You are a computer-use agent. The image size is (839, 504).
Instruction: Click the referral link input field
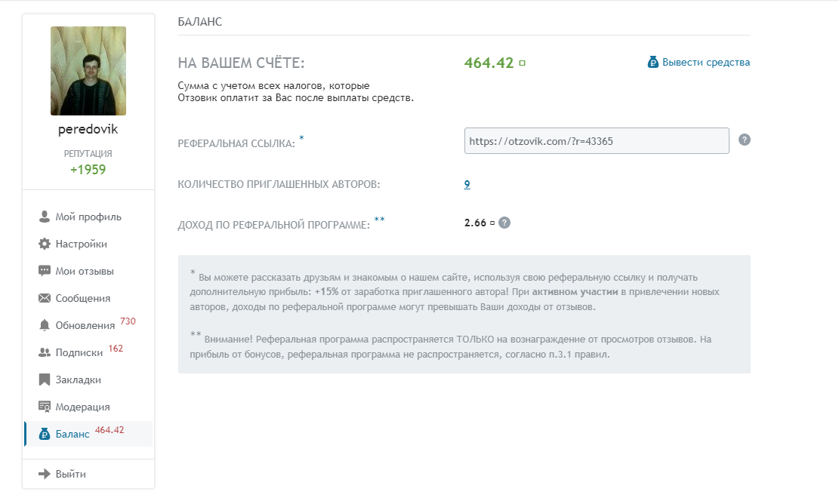pyautogui.click(x=596, y=141)
